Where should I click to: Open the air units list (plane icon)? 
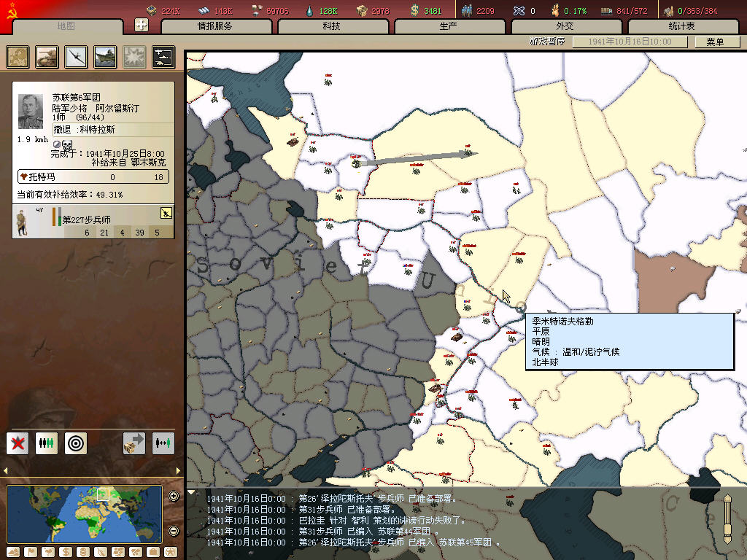76,57
